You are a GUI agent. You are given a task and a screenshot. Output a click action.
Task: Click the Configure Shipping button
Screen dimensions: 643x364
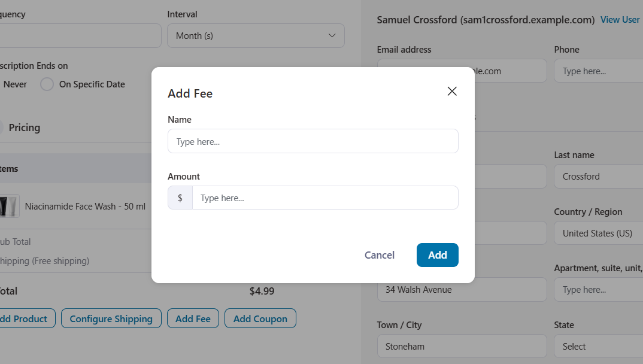point(111,318)
